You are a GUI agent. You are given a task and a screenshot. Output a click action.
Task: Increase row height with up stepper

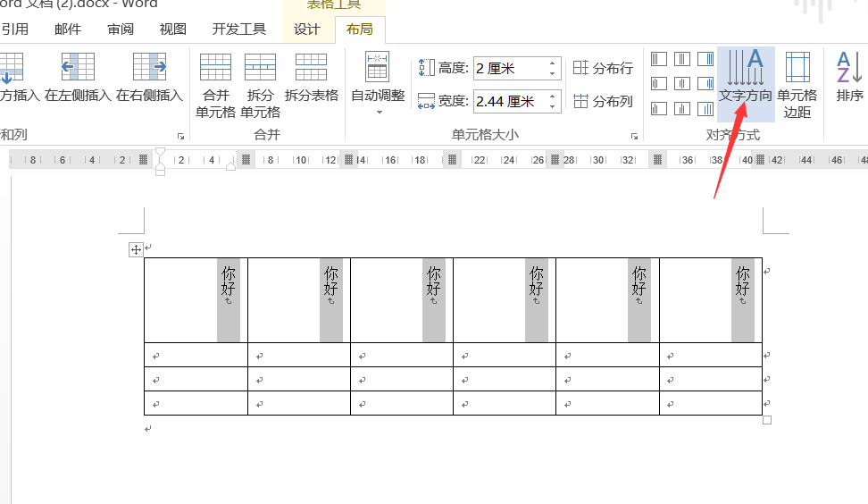pyautogui.click(x=553, y=63)
